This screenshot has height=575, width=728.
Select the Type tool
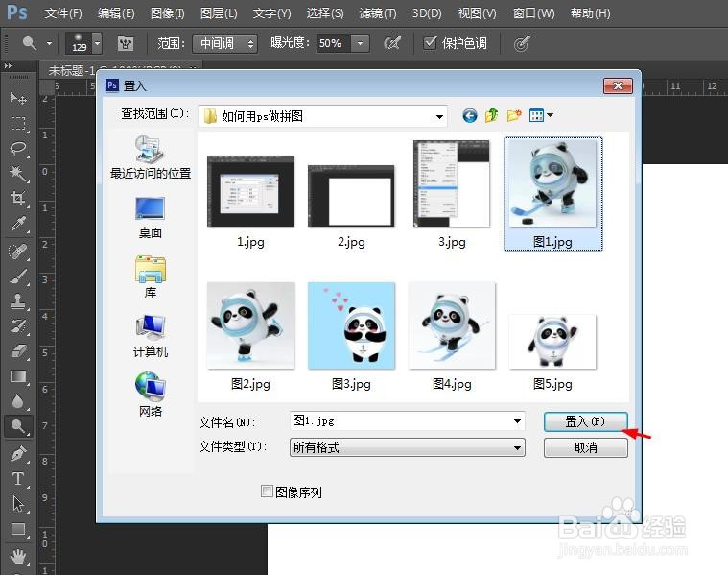[18, 479]
